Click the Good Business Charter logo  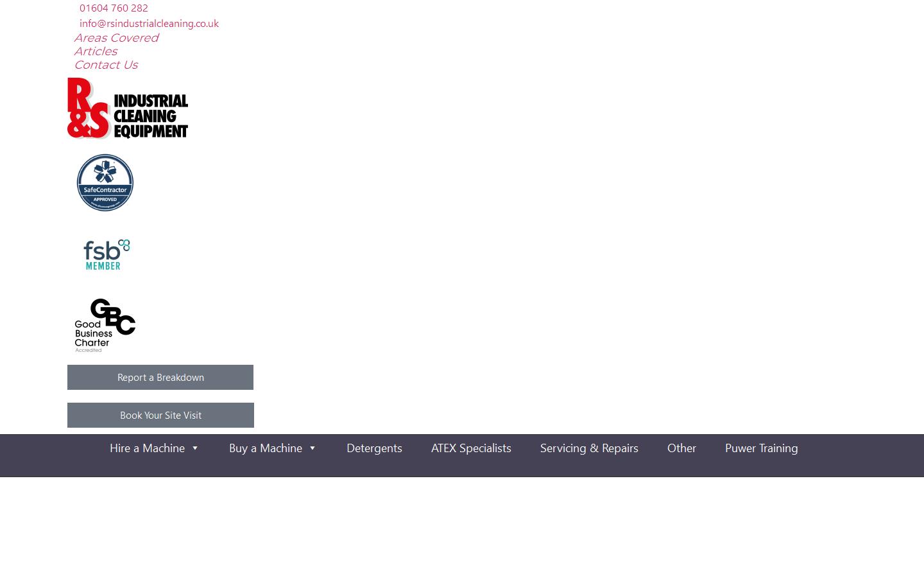105,325
